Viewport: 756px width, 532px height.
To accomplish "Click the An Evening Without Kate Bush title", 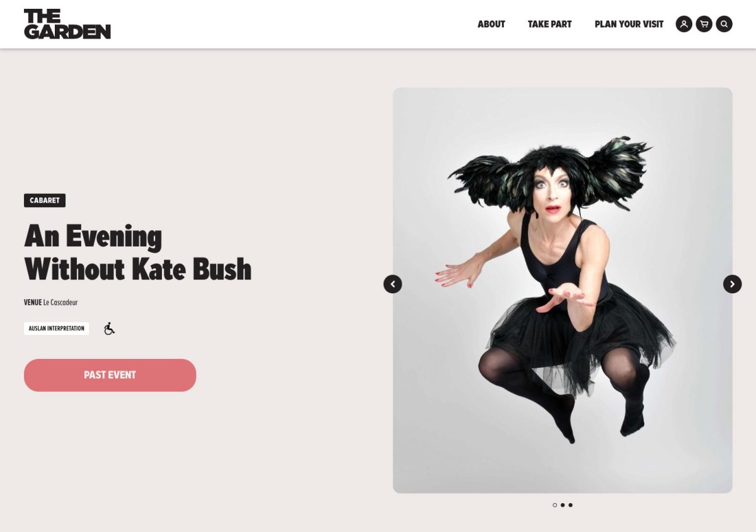I will [138, 252].
